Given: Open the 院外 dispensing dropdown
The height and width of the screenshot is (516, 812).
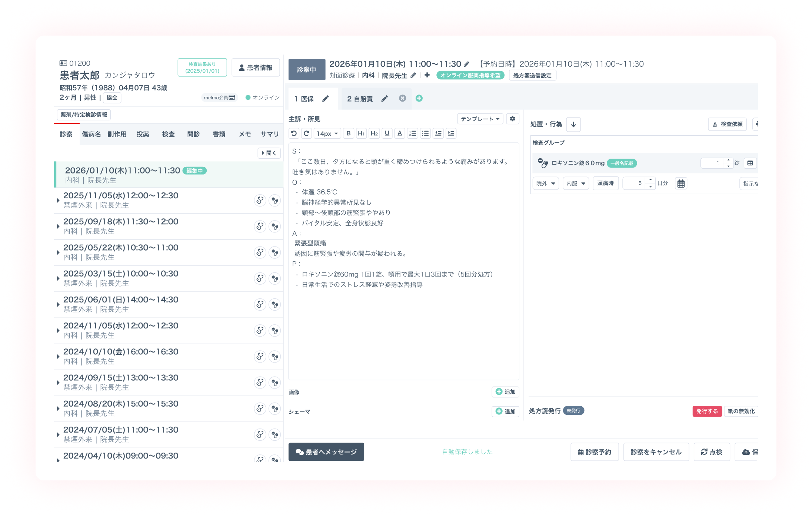Looking at the screenshot, I should pos(545,183).
